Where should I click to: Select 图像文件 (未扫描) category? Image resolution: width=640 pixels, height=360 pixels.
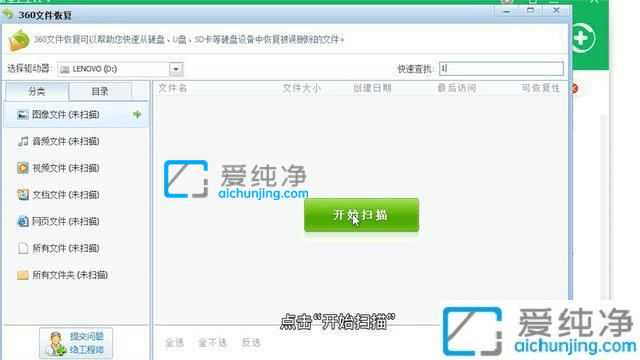coord(77,115)
